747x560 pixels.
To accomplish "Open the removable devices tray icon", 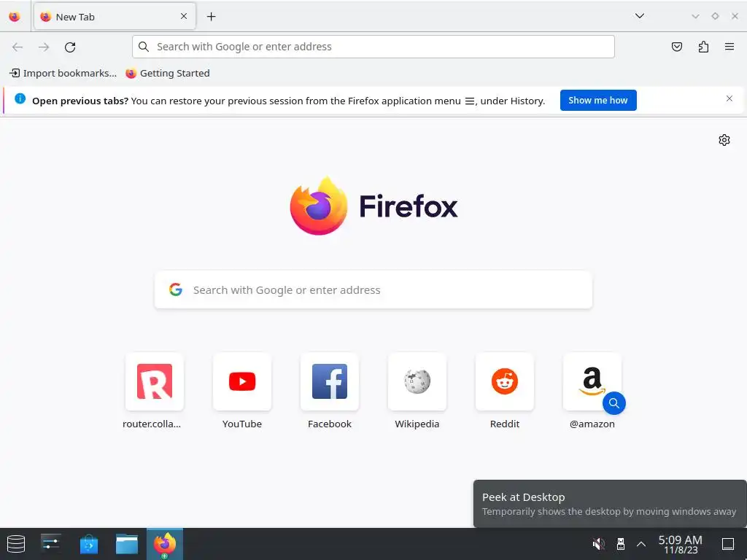I will point(620,544).
